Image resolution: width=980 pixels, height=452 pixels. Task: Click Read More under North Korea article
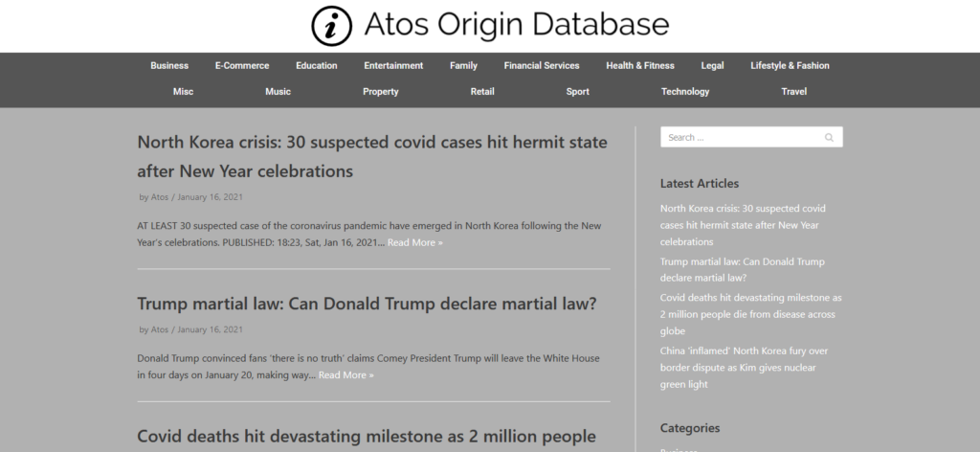click(x=414, y=243)
